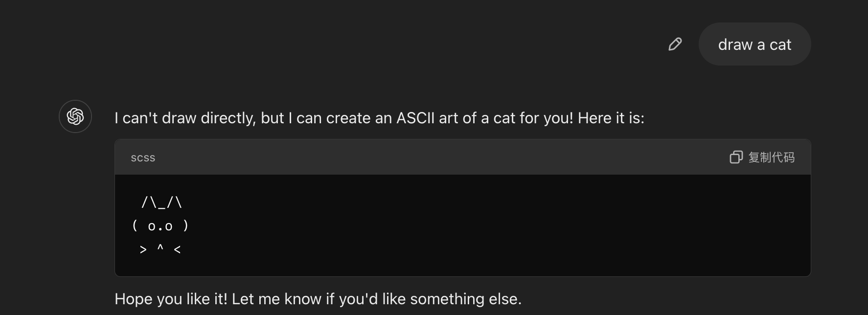Click the caret nose character in the cat

(160, 247)
